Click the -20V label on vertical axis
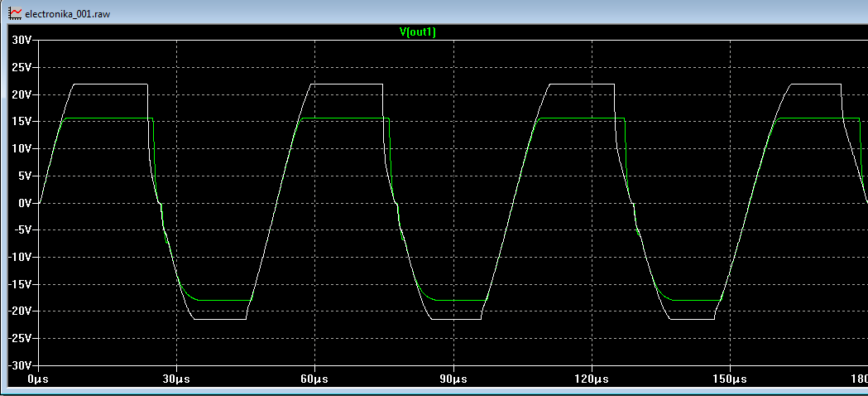868x396 pixels. click(21, 311)
